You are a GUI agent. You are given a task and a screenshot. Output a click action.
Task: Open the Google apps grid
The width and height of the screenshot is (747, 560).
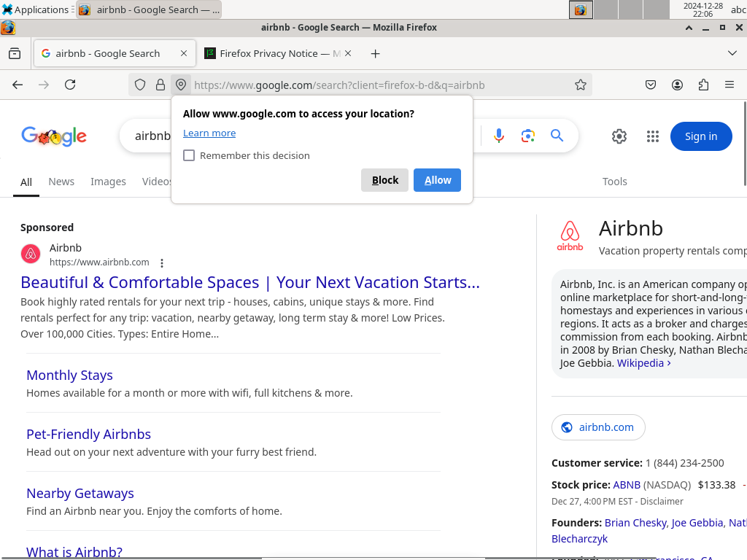tap(653, 136)
